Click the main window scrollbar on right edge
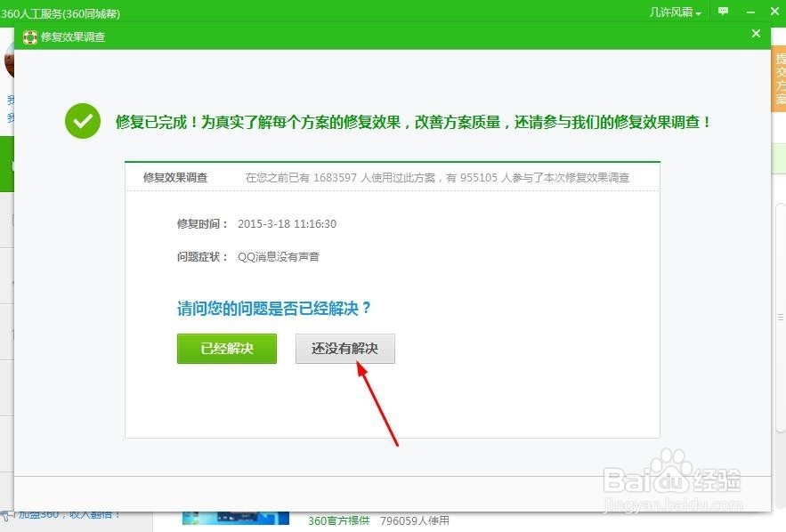786x532 pixels. click(x=781, y=317)
